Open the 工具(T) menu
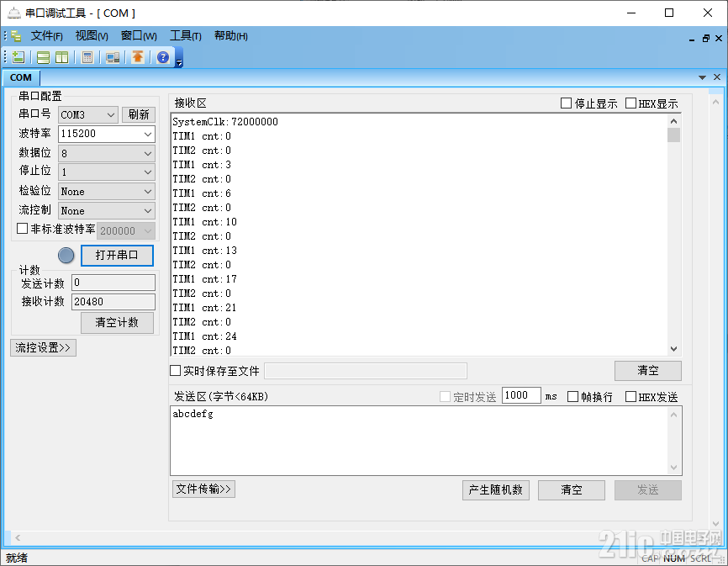This screenshot has width=728, height=566. click(x=185, y=36)
